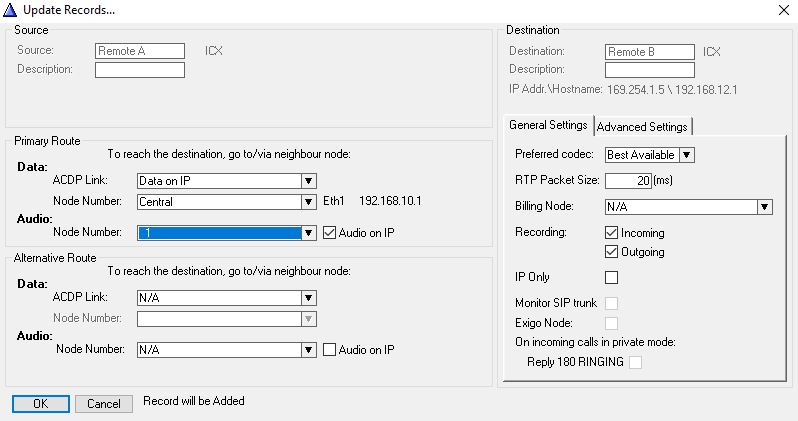
Task: Expand Alternative Route audio Node Number dropdown
Action: tap(309, 350)
